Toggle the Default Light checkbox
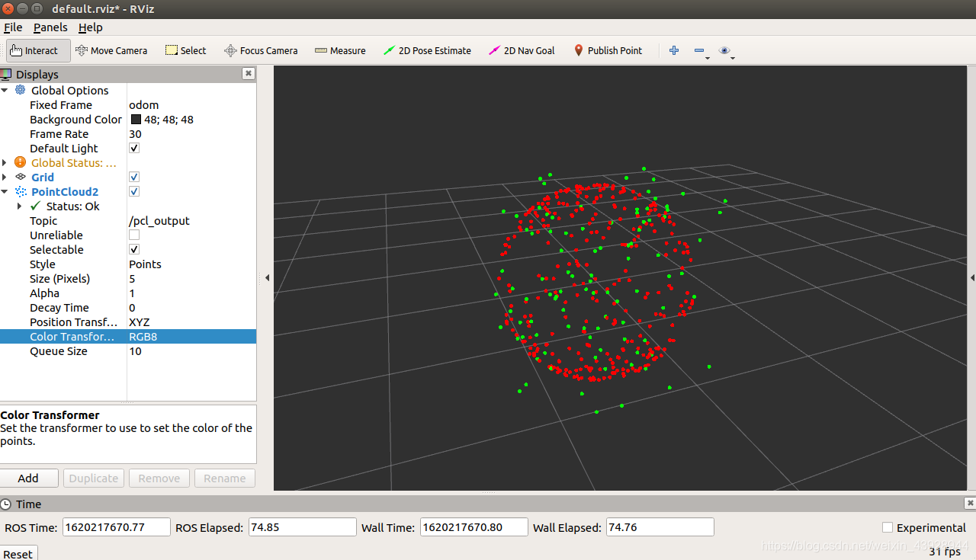976x560 pixels. click(134, 148)
